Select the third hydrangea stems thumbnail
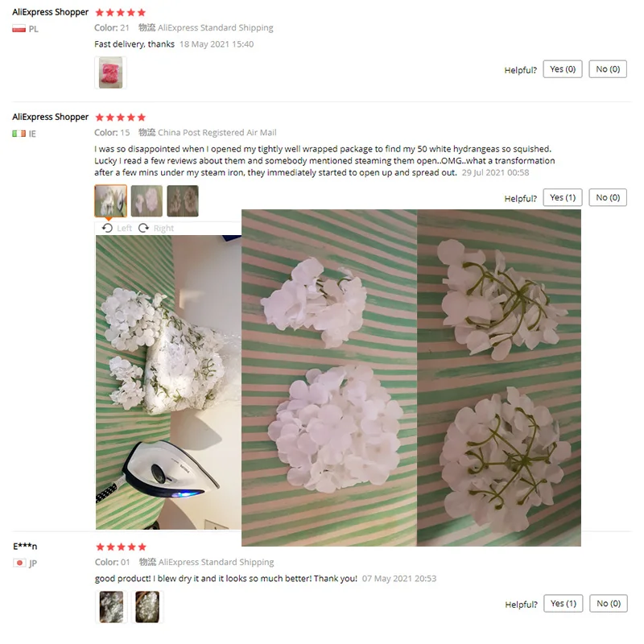Viewport: 644px width, 644px height. [x=183, y=200]
